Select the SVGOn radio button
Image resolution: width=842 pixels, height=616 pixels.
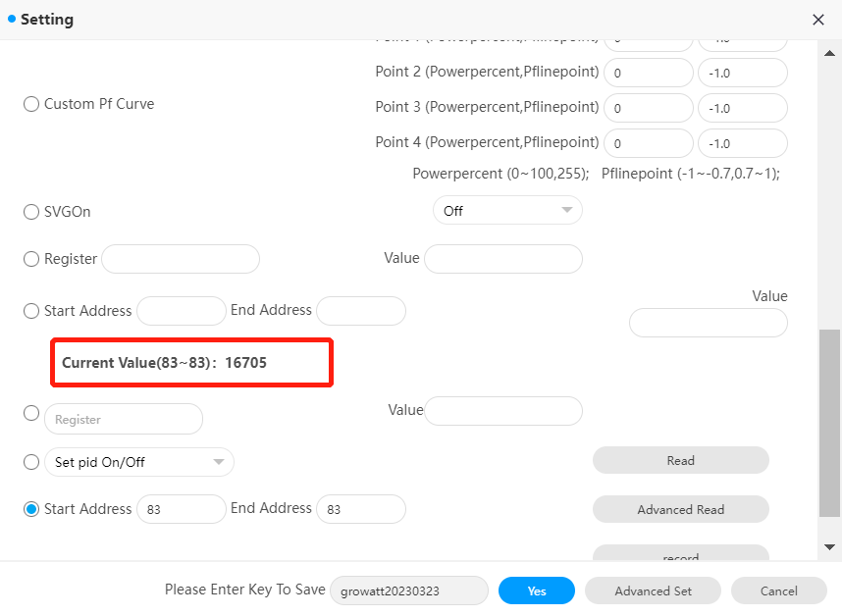(x=31, y=212)
